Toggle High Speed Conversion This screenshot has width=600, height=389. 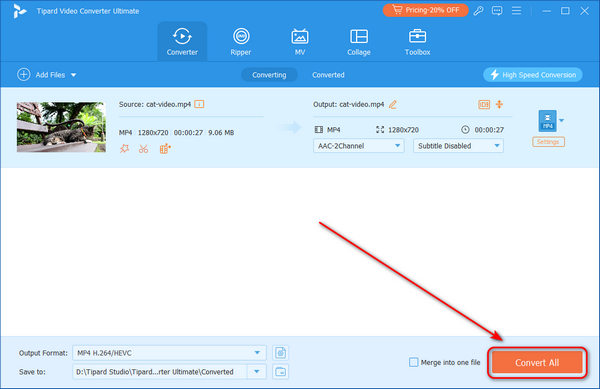click(533, 75)
